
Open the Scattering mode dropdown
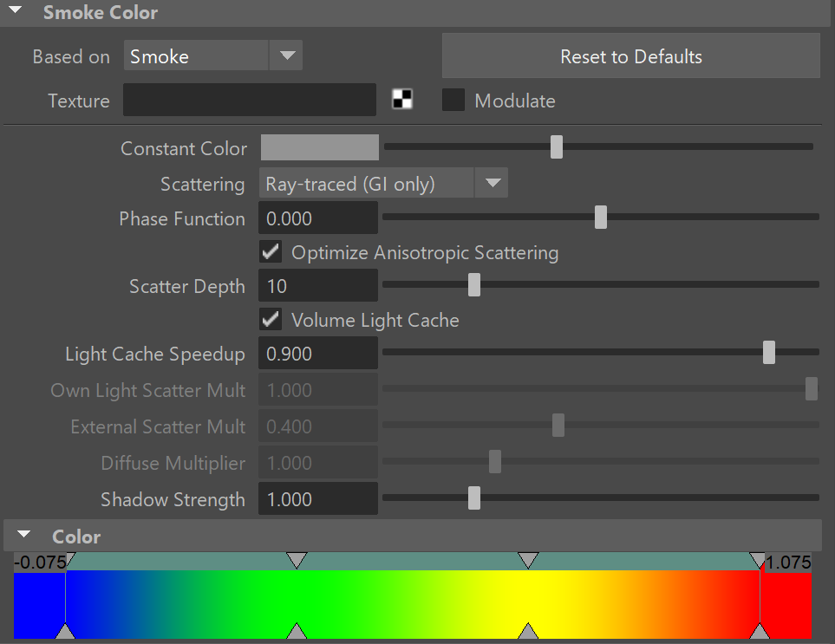tap(383, 183)
